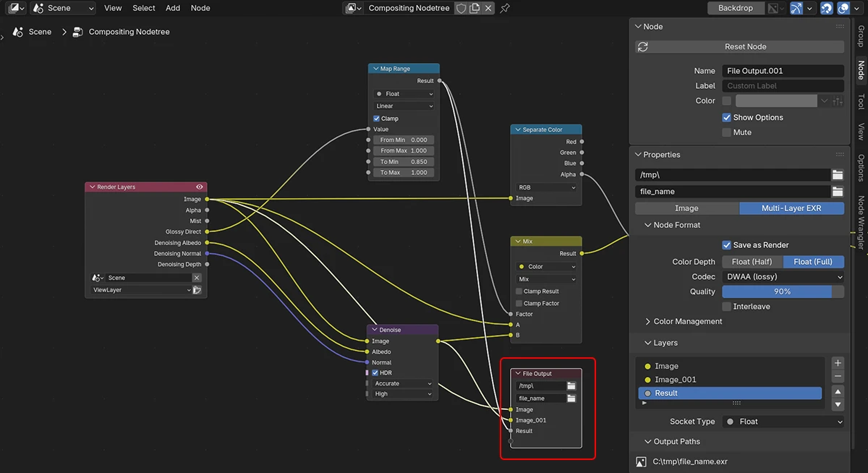This screenshot has height=473, width=868.
Task: Click the Reset Node button
Action: coord(739,46)
